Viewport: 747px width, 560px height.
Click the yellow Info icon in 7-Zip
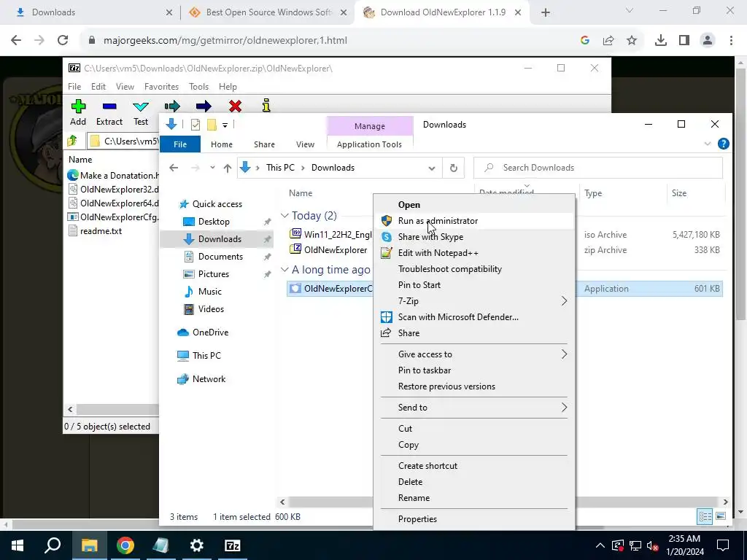click(x=266, y=105)
